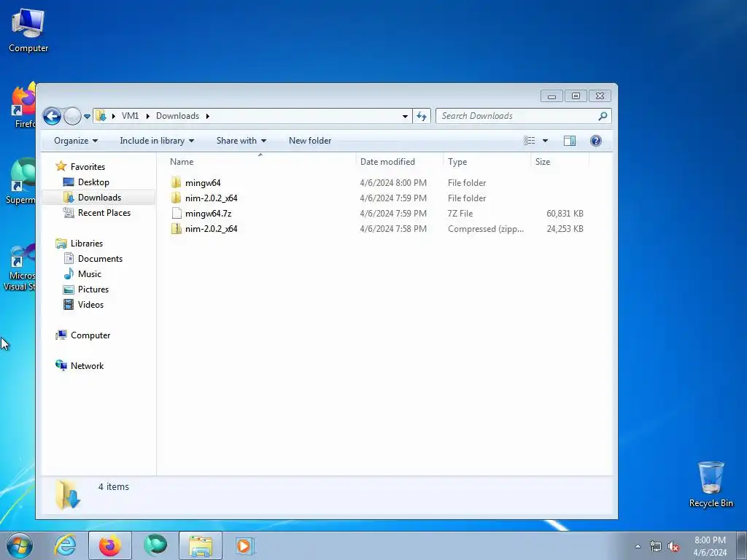Image resolution: width=747 pixels, height=560 pixels.
Task: Click the 24,253 KB size cell
Action: pos(565,228)
